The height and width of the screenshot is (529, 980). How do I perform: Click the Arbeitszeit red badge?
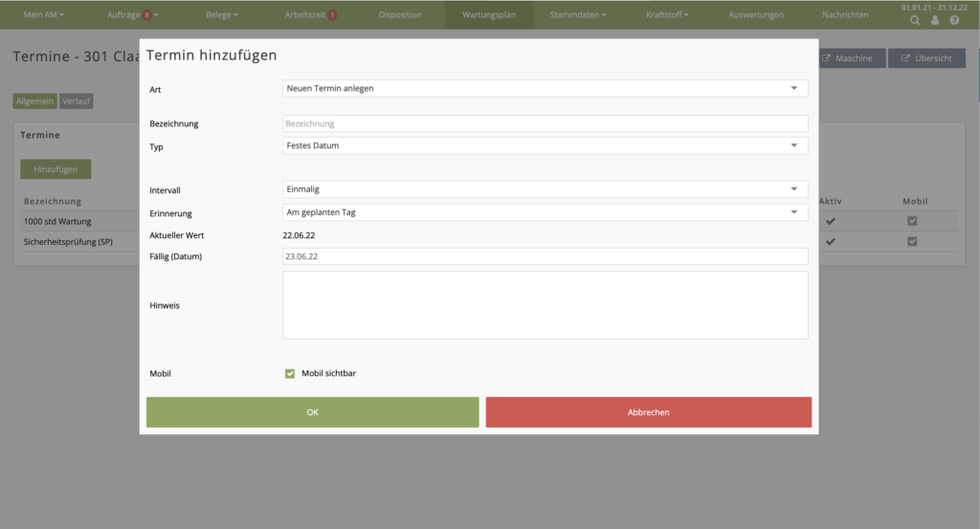[332, 15]
